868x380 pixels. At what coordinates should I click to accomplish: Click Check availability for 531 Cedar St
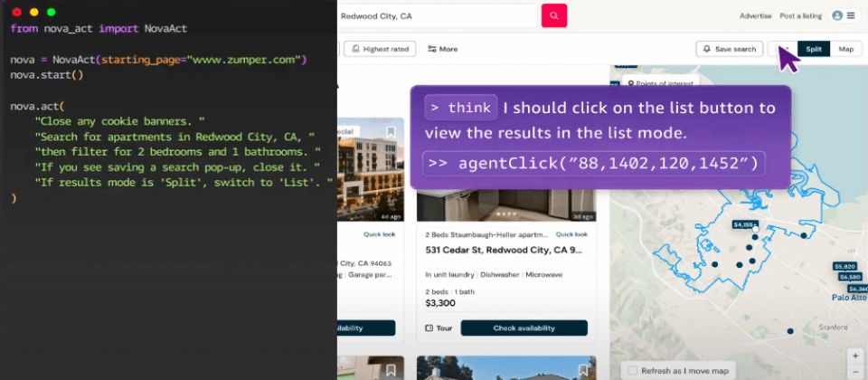pos(524,328)
